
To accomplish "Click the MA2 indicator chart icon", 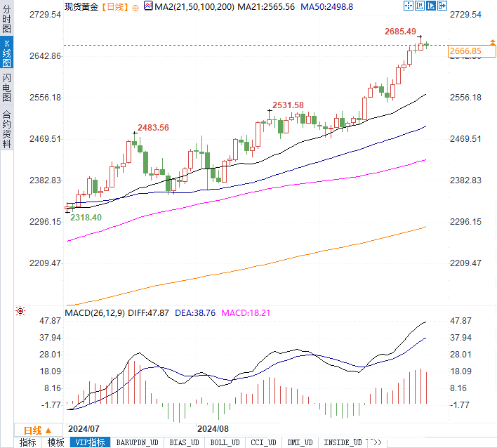I will point(147,6).
